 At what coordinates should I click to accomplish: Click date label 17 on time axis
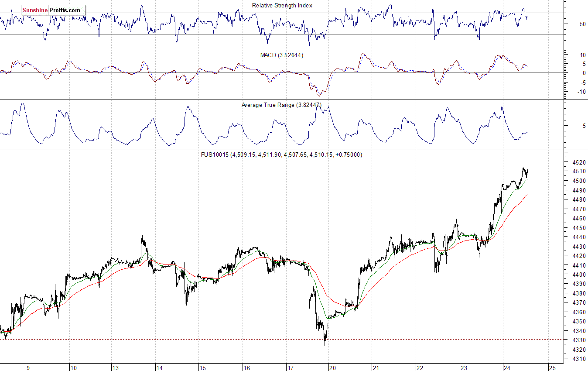coord(290,368)
